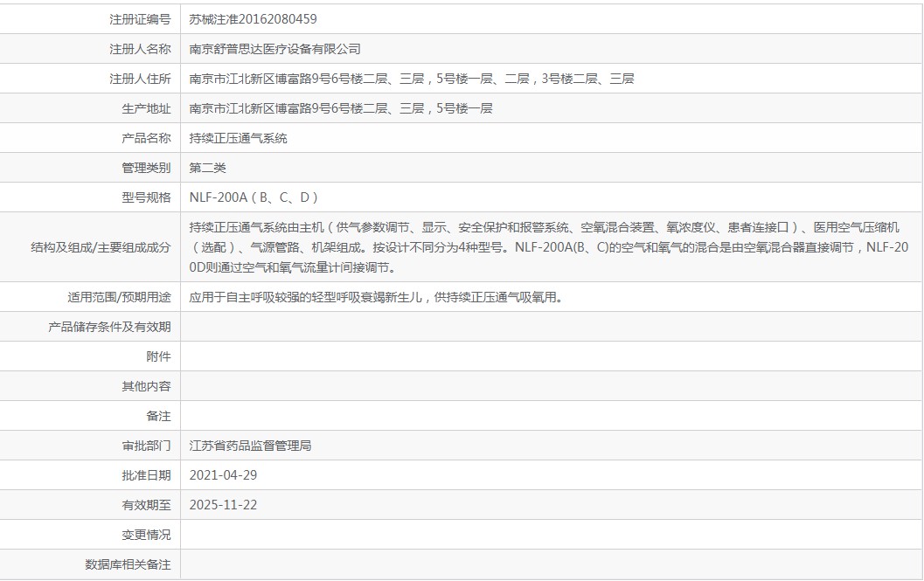Click the 型号规格 label
Screen dimensions: 924x581
pos(146,197)
